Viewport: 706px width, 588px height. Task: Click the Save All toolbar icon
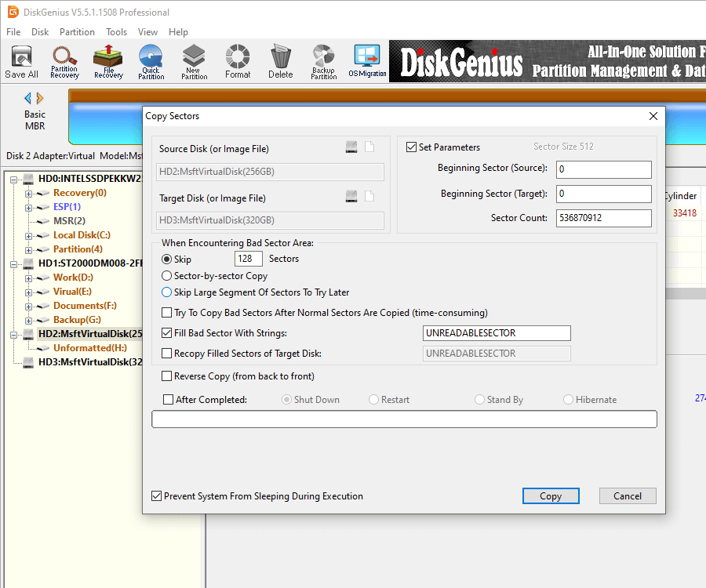[x=21, y=62]
